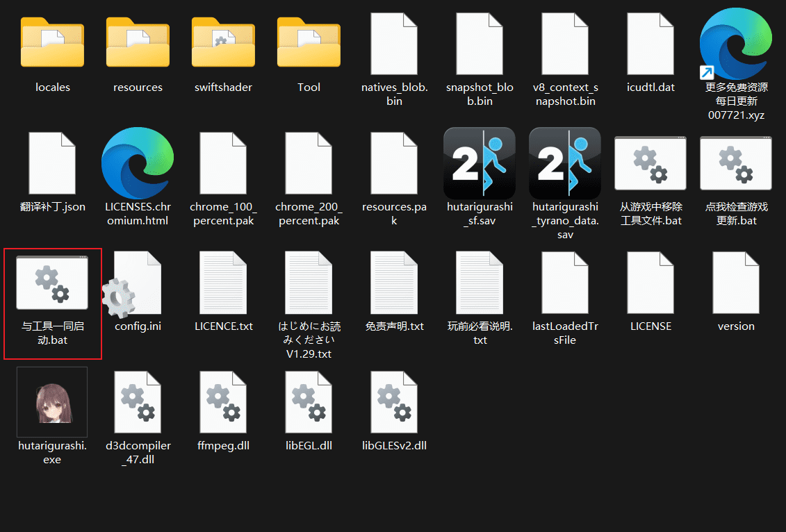Screen dimensions: 786x532
Task: Select the hutarigurashi.exe game icon
Action: pyautogui.click(x=52, y=402)
